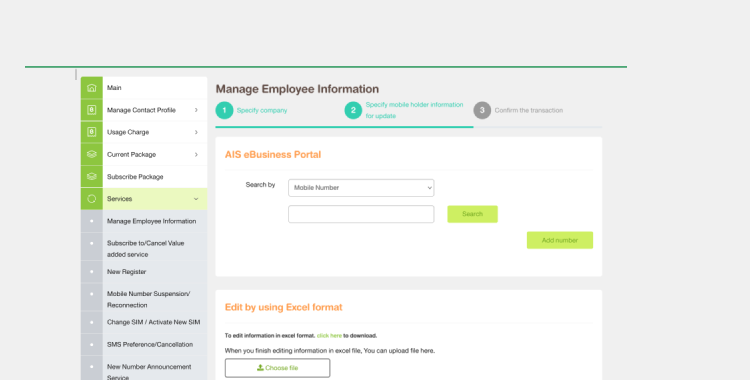750x380 pixels.
Task: Click the Current Package layers icon
Action: point(92,155)
